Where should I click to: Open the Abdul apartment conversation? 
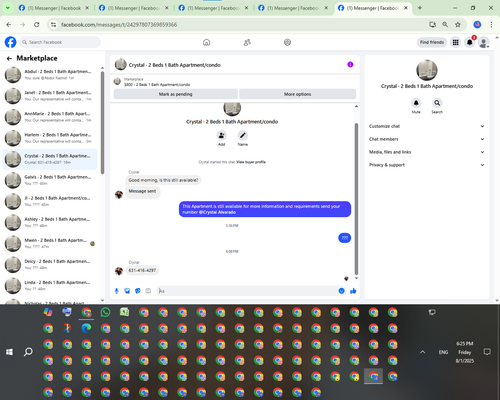point(50,75)
